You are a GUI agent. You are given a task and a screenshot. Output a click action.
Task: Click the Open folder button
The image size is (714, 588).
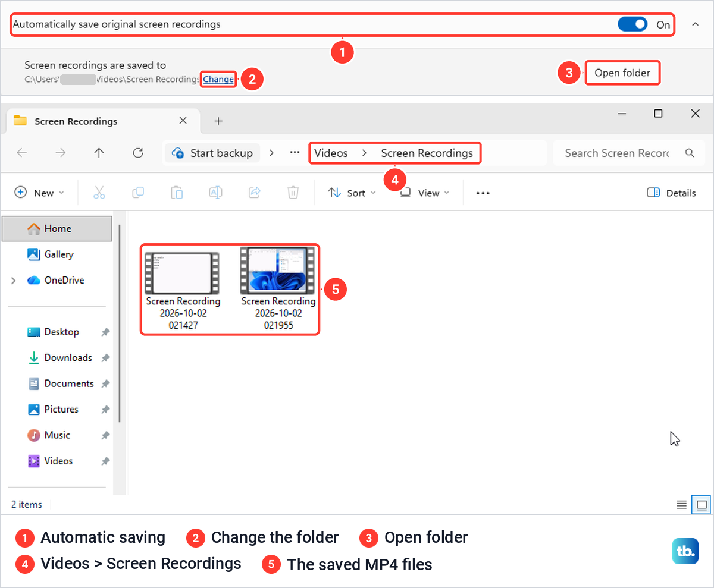coord(622,73)
